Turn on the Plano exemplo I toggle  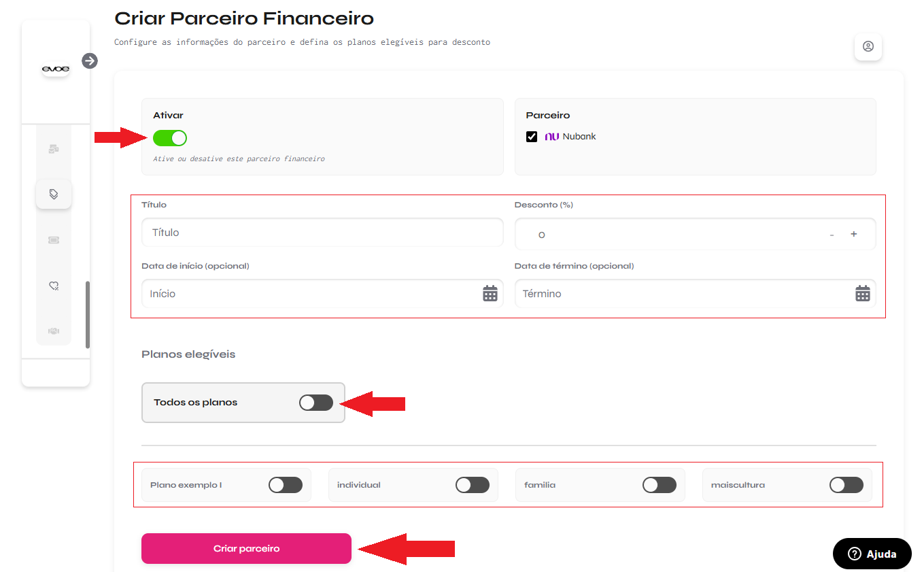click(x=286, y=485)
